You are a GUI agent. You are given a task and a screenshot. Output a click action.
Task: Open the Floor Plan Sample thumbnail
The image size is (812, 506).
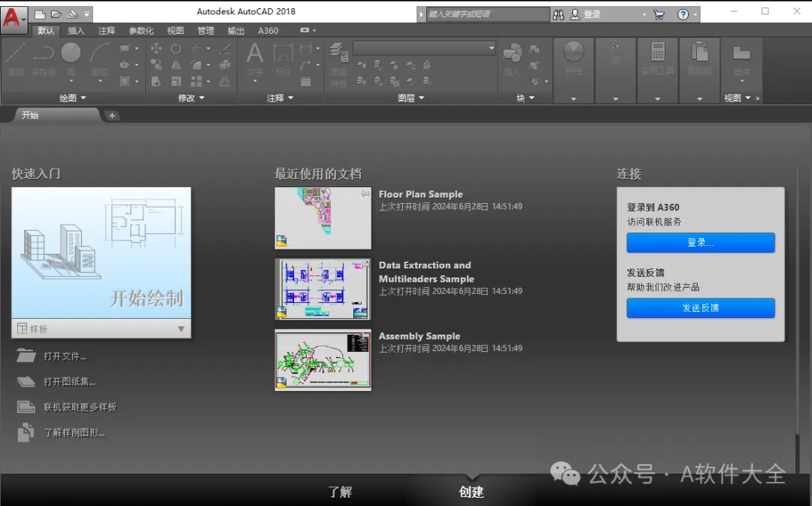323,218
